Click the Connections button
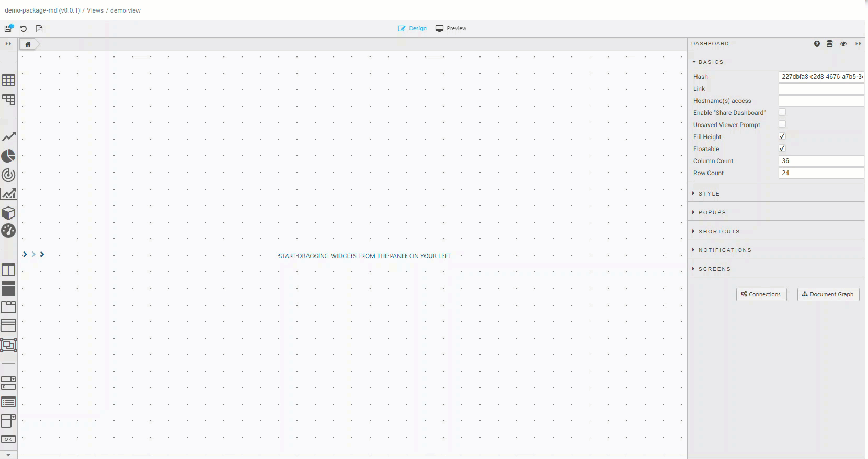Image resolution: width=868 pixels, height=459 pixels. click(x=761, y=294)
